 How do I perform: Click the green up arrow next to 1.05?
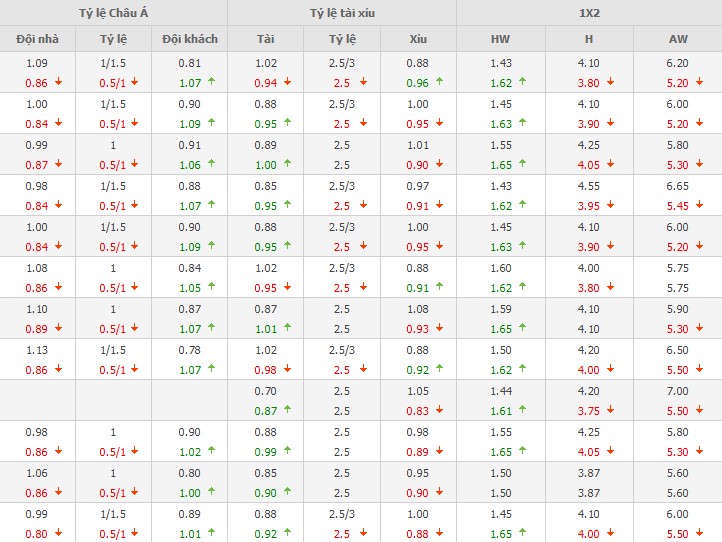point(211,287)
